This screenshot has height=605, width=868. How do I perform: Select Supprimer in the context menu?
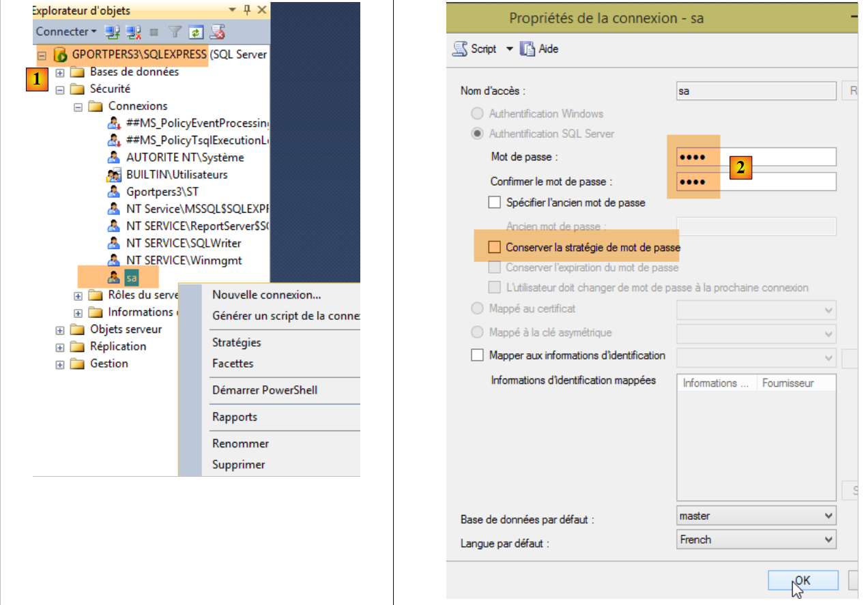[x=239, y=464]
